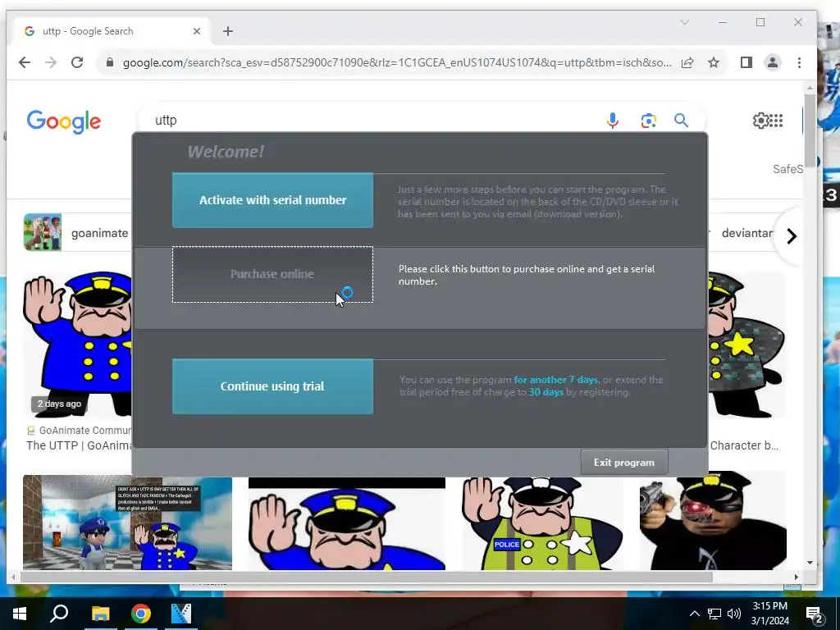Viewport: 840px width, 630px height.
Task: Open Chrome profile avatar
Action: [x=773, y=62]
